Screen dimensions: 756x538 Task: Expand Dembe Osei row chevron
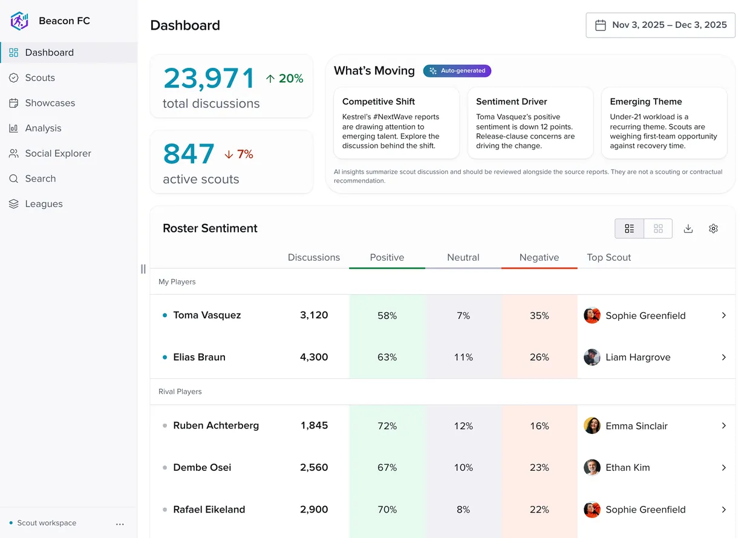click(723, 467)
